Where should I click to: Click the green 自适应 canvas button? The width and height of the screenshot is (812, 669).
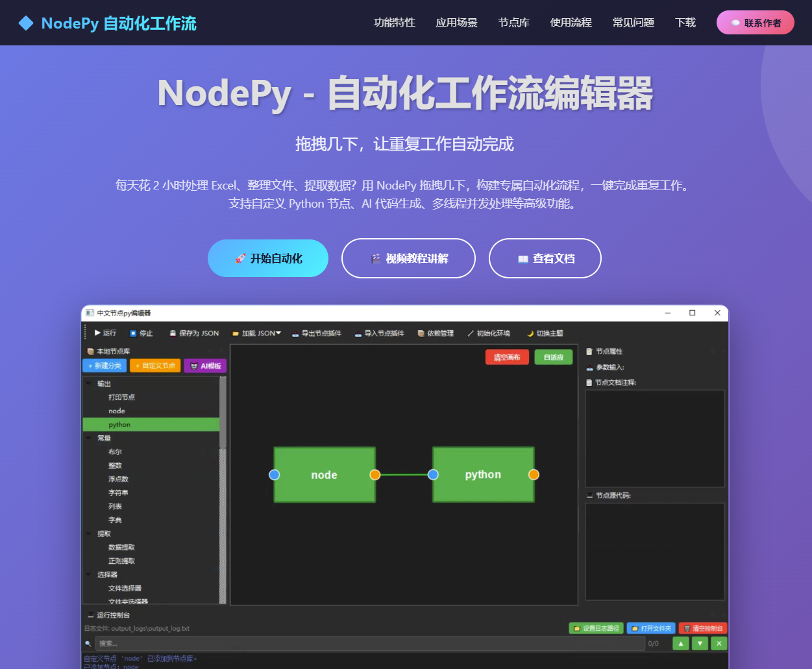pos(554,358)
